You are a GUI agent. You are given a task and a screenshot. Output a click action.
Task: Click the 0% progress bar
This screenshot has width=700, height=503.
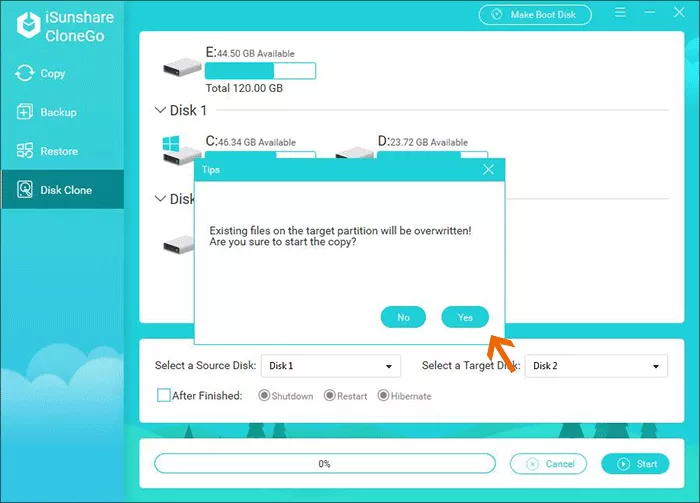(325, 464)
